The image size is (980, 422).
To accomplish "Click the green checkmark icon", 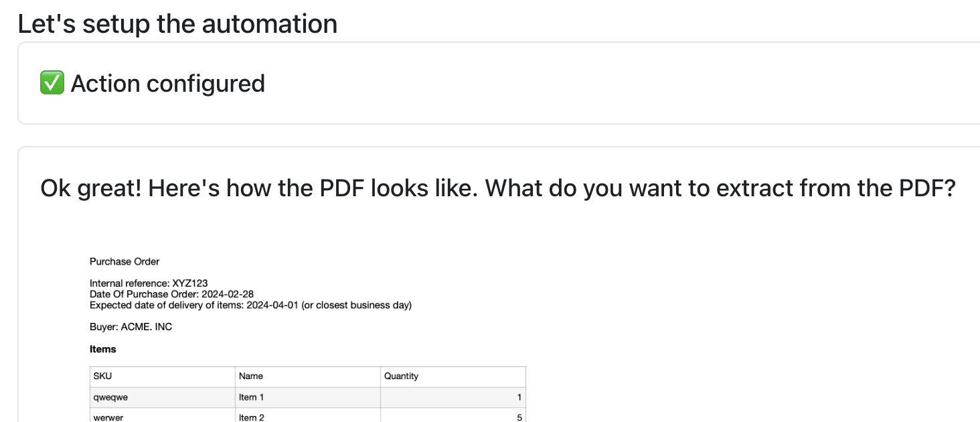I will [x=52, y=84].
